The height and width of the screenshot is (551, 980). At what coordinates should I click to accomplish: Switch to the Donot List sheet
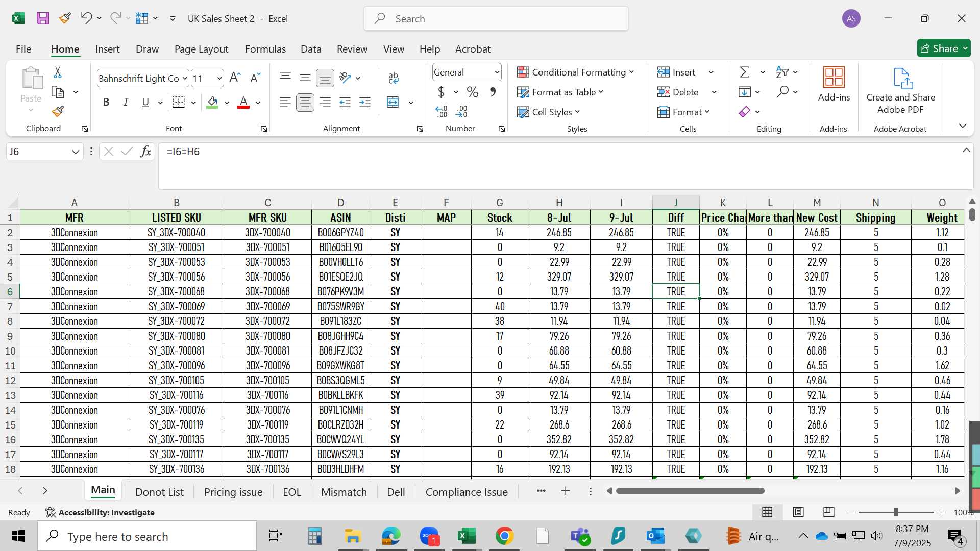(159, 492)
